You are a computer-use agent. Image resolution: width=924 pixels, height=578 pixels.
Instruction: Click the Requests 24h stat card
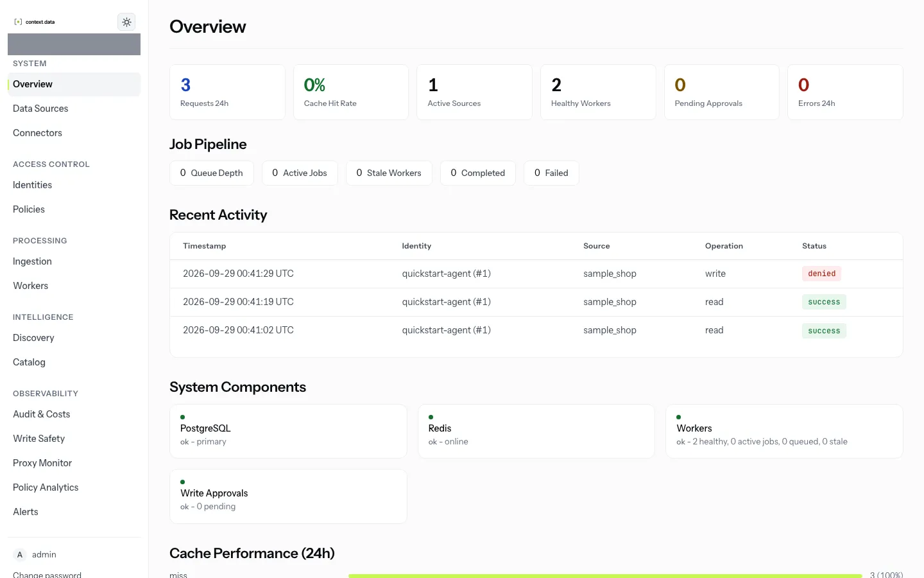click(227, 92)
